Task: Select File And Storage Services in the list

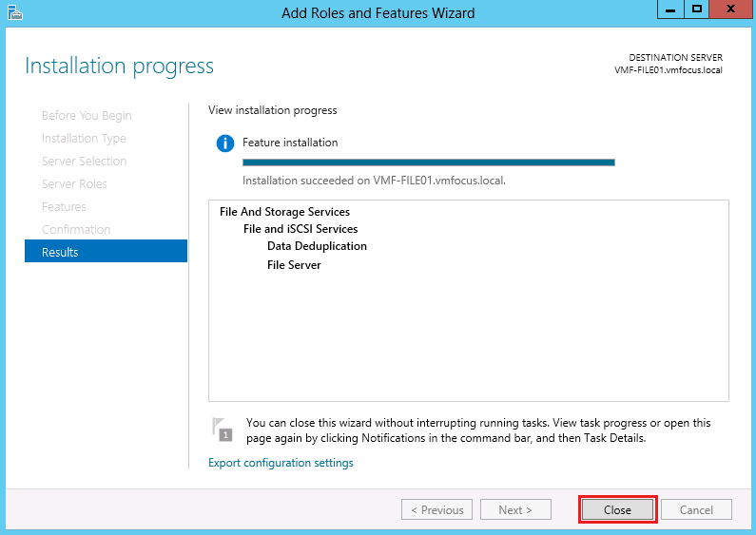Action: 284,212
